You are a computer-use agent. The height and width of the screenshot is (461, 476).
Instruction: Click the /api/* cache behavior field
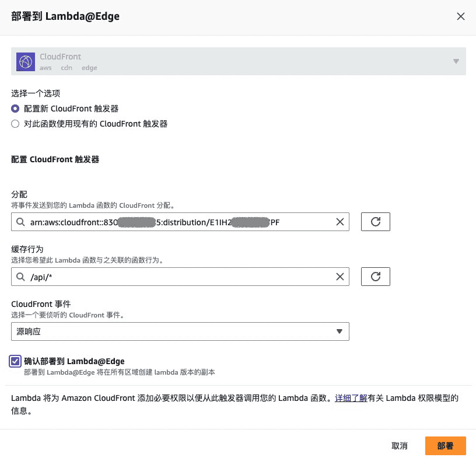coord(180,277)
